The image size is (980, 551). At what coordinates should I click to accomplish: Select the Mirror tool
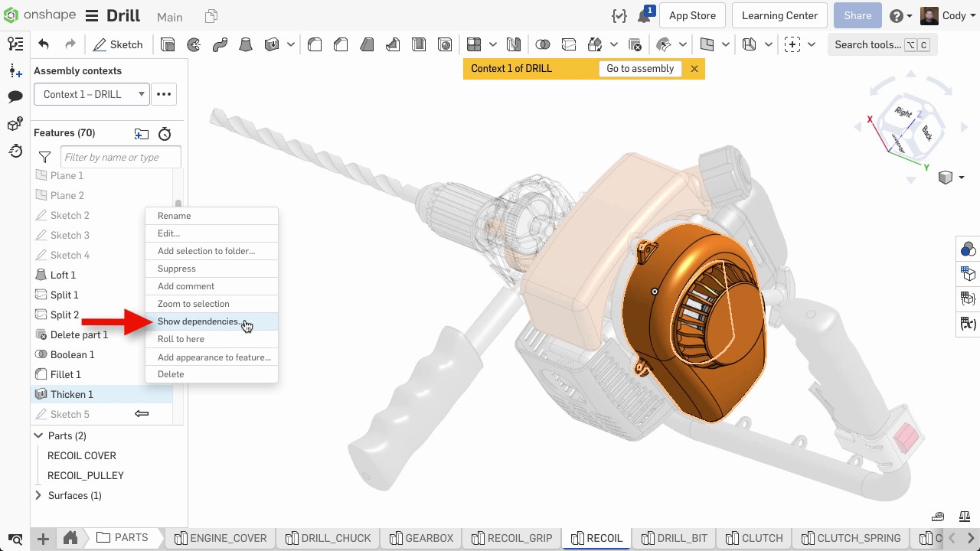(x=514, y=44)
